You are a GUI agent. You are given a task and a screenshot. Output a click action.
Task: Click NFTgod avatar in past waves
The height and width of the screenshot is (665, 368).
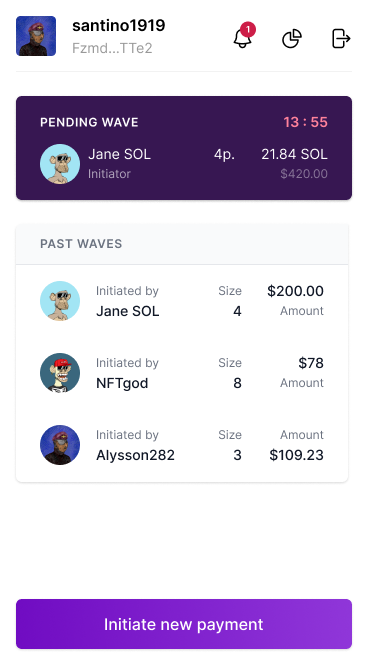[60, 373]
